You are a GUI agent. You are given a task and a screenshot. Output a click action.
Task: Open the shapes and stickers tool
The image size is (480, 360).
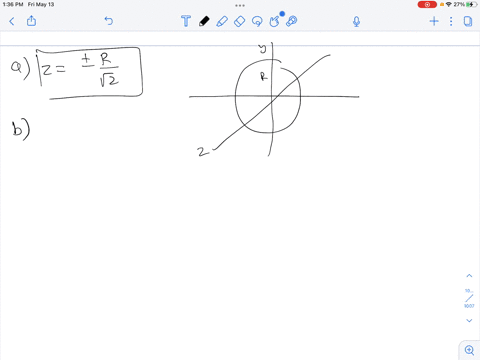pyautogui.click(x=274, y=21)
